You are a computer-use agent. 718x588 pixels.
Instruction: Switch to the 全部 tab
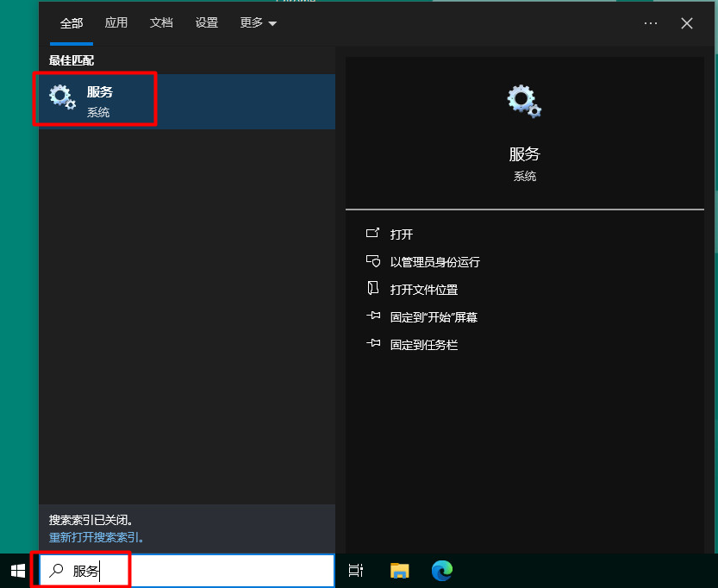pos(72,23)
